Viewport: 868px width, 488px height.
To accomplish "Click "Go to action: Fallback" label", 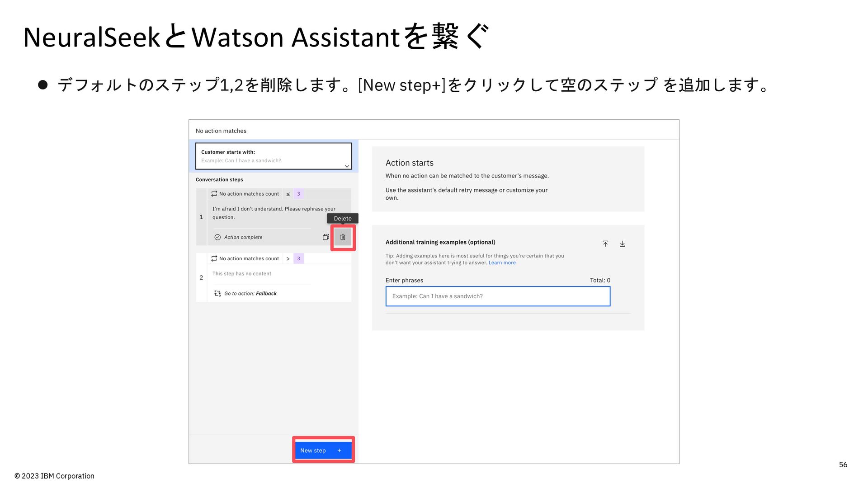I will 250,294.
